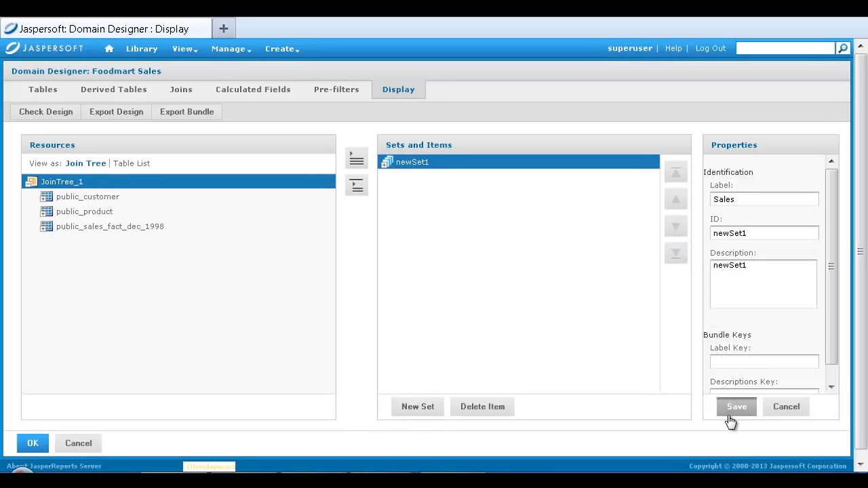Switch to the Joins tab

pos(181,89)
